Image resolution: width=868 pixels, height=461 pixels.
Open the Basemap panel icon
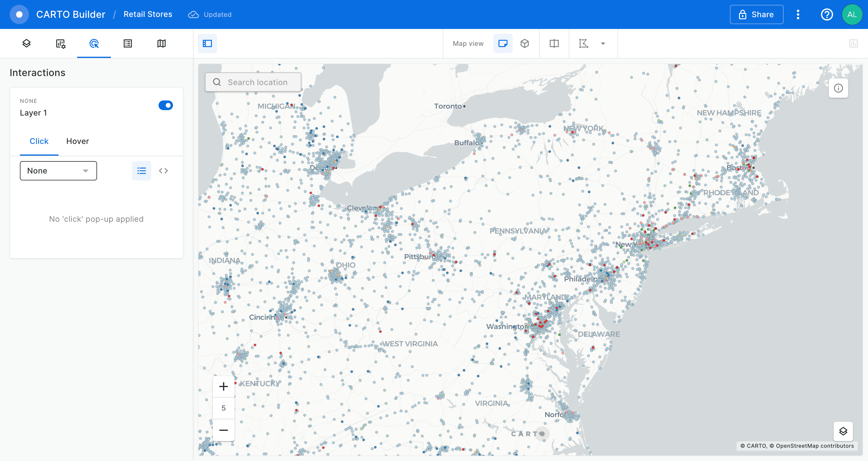coord(162,43)
